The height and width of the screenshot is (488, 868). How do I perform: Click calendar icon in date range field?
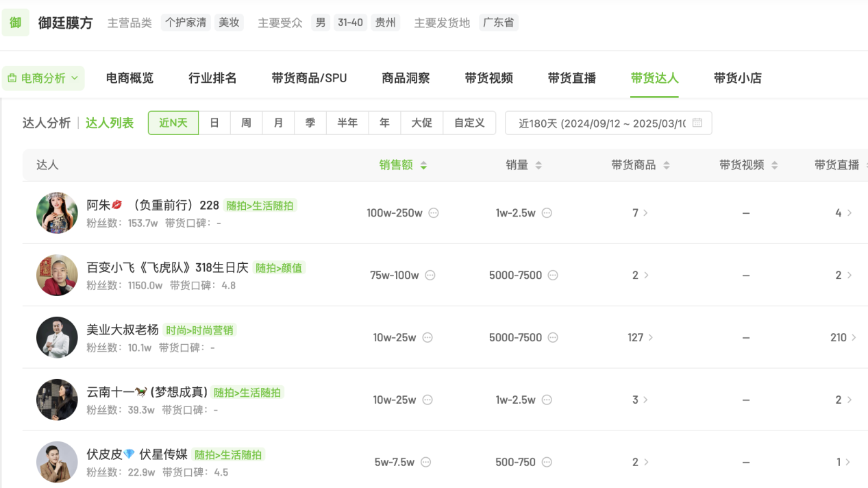(697, 123)
